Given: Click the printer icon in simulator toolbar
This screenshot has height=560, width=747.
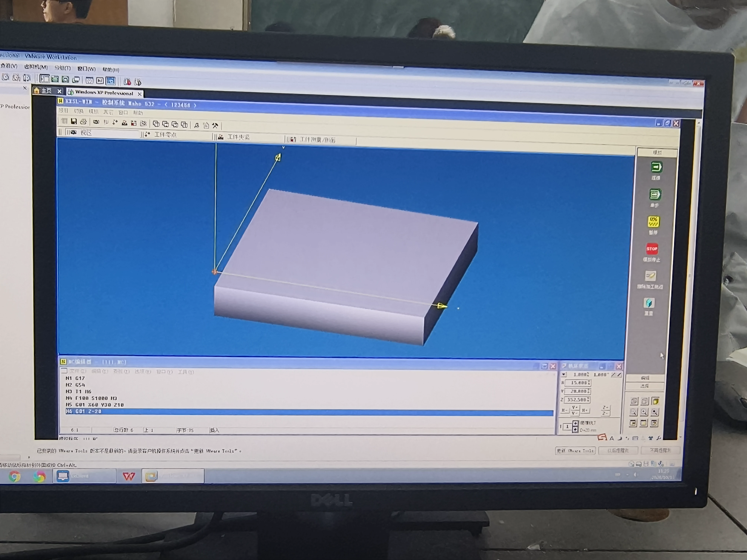Looking at the screenshot, I should pyautogui.click(x=83, y=121).
